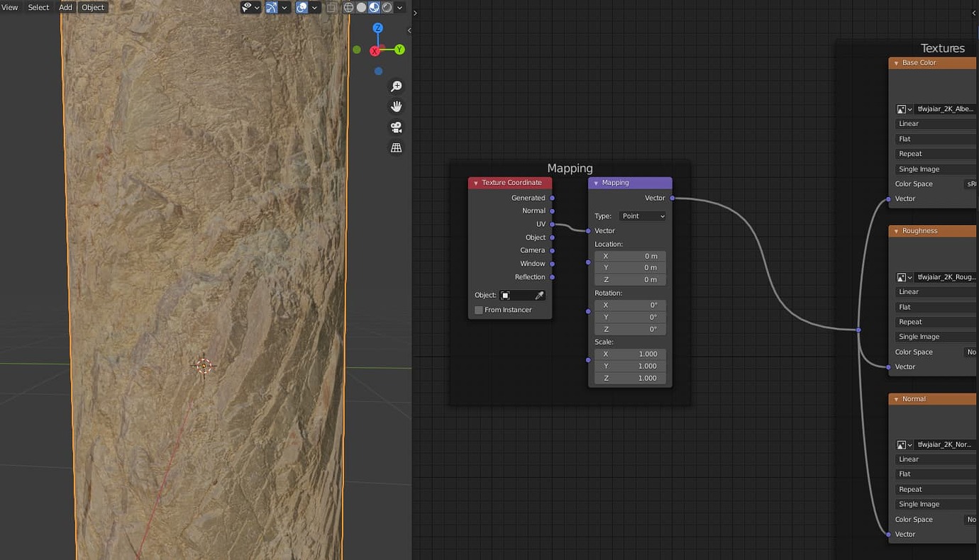Switch perspective/orthographic with the grid icon

click(396, 147)
